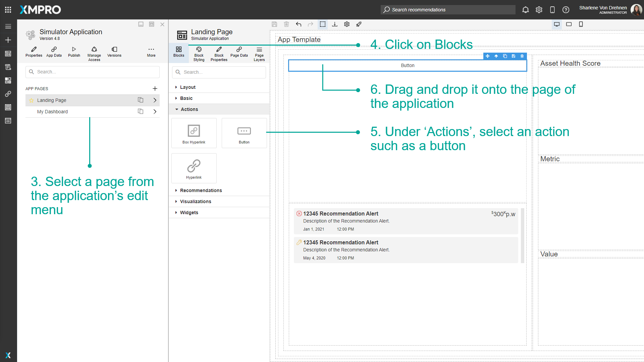Select the Hyperlink action block
Viewport: 644px width, 362px height.
[x=194, y=168]
